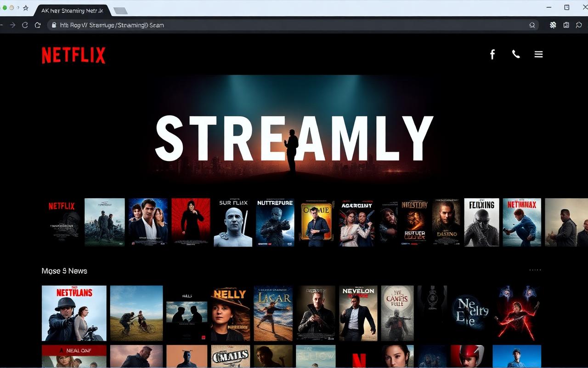The width and height of the screenshot is (588, 368).
Task: Open the CAMELS FULLE poster
Action: [x=397, y=313]
